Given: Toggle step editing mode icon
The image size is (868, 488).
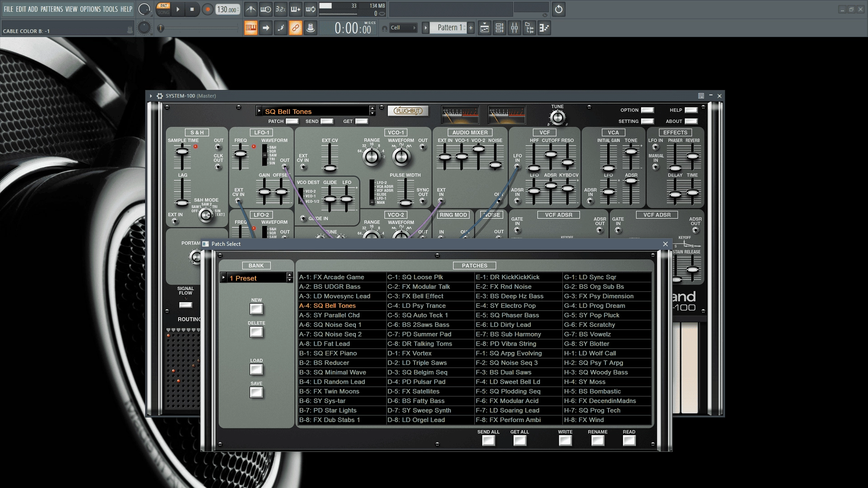Looking at the screenshot, I should click(x=281, y=28).
